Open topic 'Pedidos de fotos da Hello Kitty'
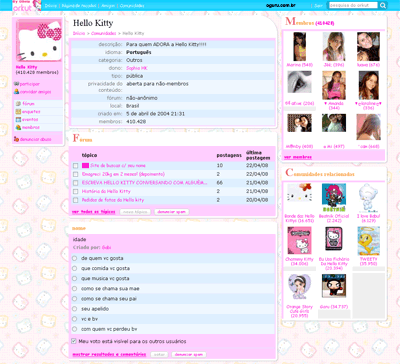The width and height of the screenshot is (400, 364). click(x=113, y=200)
